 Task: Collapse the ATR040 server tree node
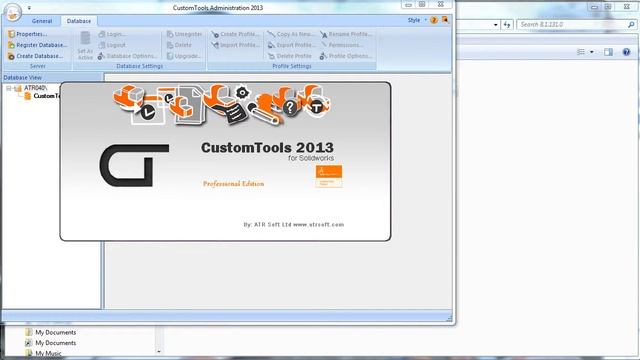(x=8, y=88)
